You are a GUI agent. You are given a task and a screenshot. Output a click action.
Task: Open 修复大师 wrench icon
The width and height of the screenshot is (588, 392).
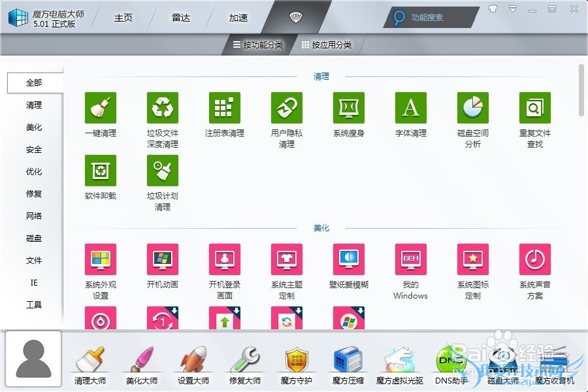(245, 365)
